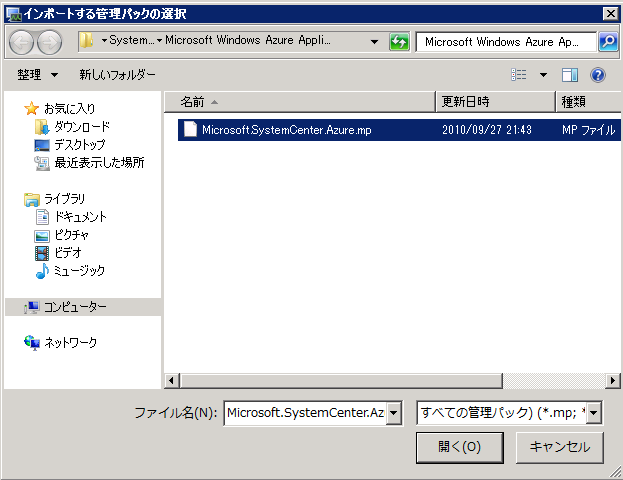Screen dimensions: 623x480
Task: Sort by the 更新日時 column header
Action: coord(495,102)
